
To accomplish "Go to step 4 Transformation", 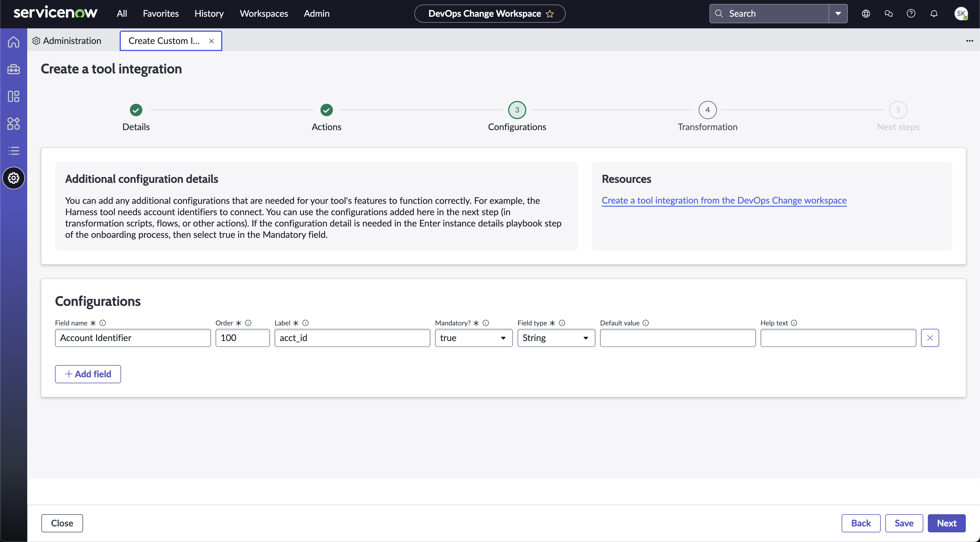I will tap(707, 110).
